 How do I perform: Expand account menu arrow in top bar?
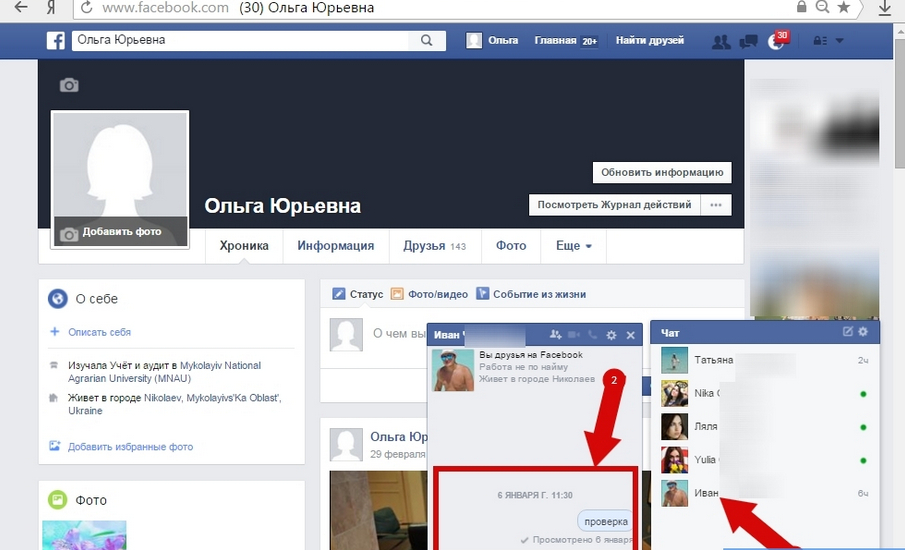pyautogui.click(x=840, y=41)
